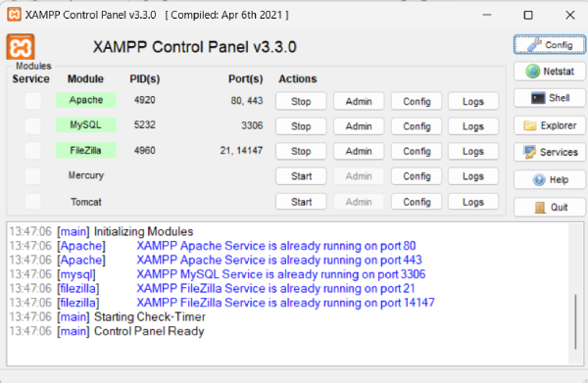Image resolution: width=588 pixels, height=383 pixels.
Task: Click the MySQL module label
Action: 86,124
